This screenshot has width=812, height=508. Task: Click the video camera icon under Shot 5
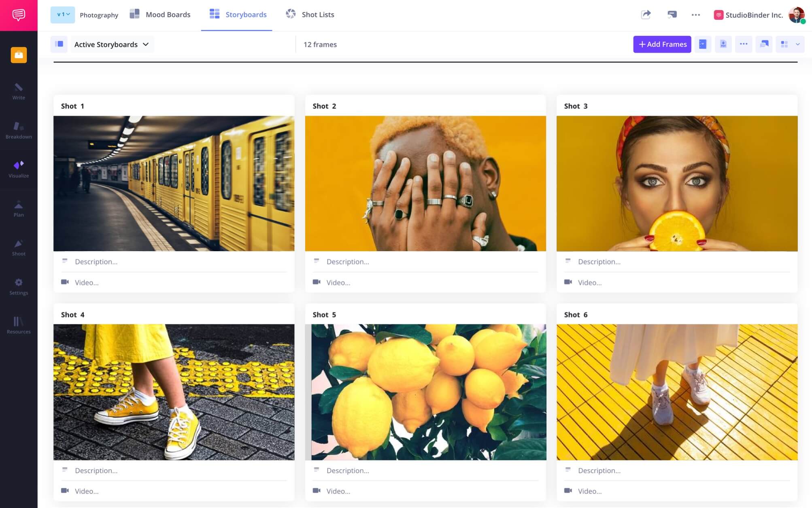point(317,491)
